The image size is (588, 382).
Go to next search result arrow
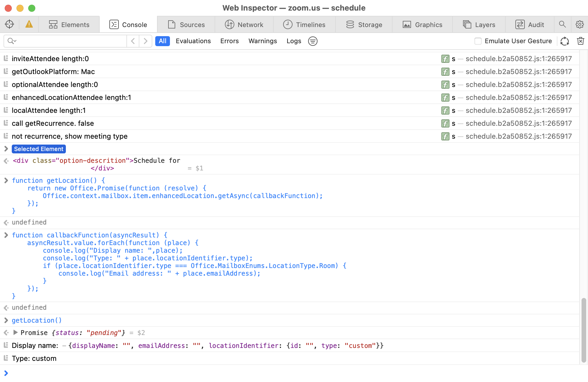point(145,41)
